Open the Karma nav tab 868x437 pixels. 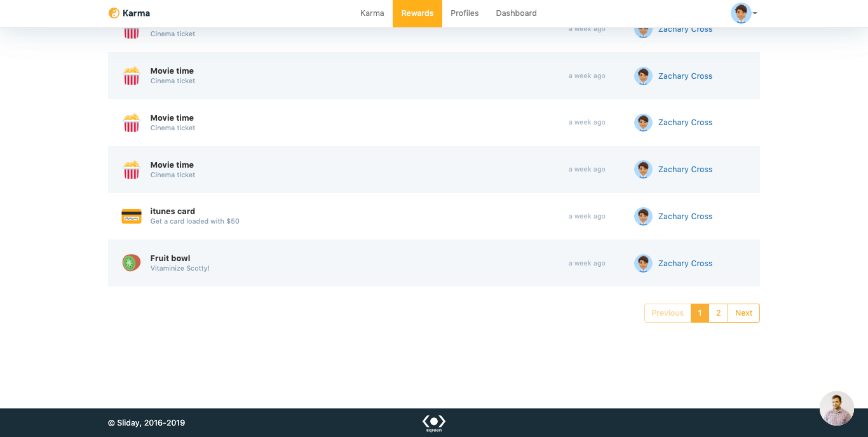[x=372, y=13]
